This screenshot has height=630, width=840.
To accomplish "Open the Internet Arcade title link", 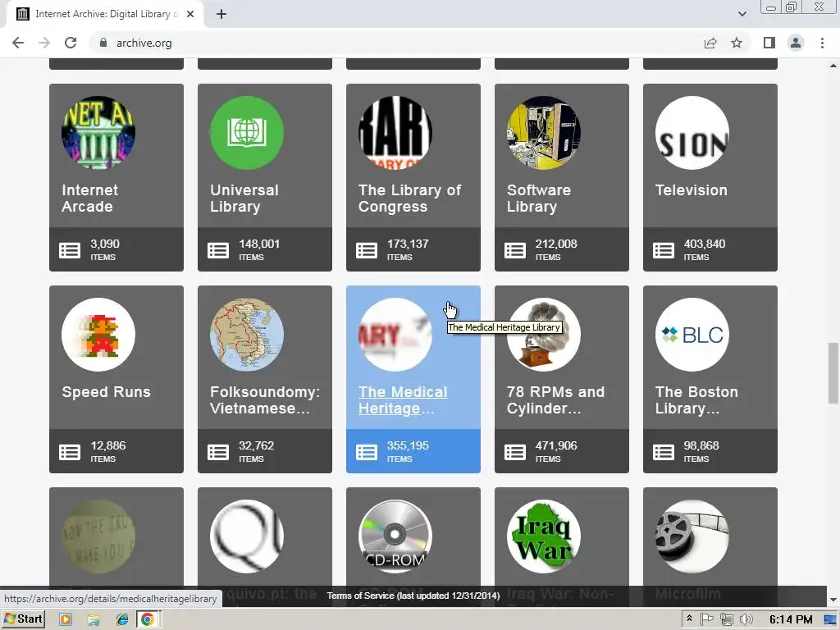I will (90, 199).
